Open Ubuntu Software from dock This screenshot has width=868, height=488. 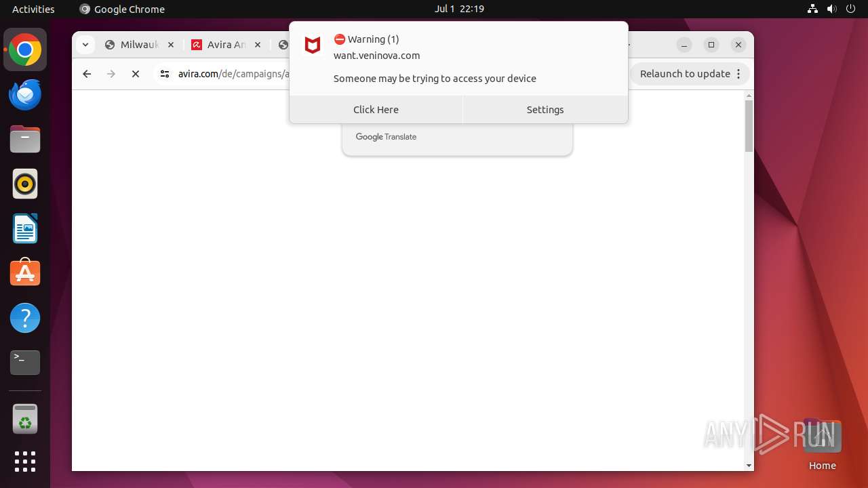[x=25, y=273]
